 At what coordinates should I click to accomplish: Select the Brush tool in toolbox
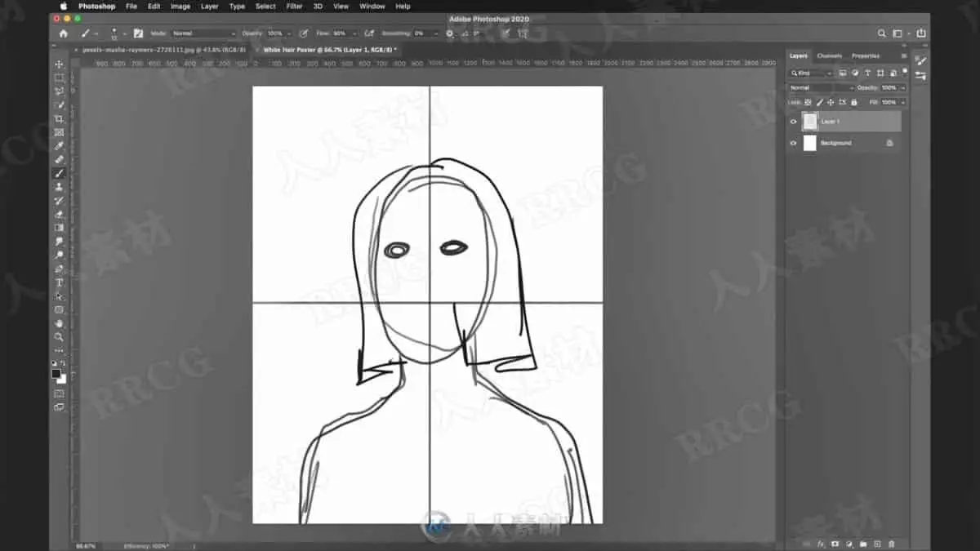click(59, 173)
